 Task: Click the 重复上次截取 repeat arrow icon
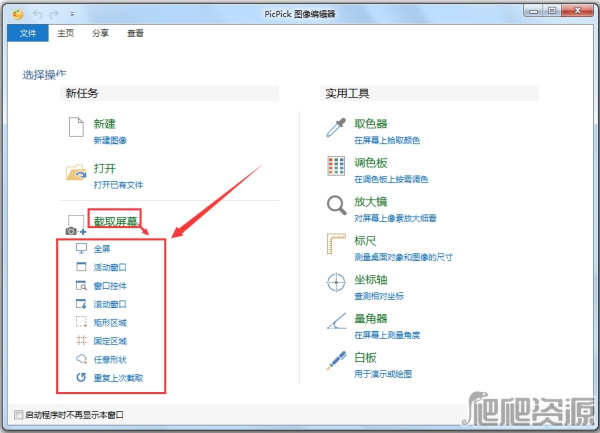coord(81,378)
